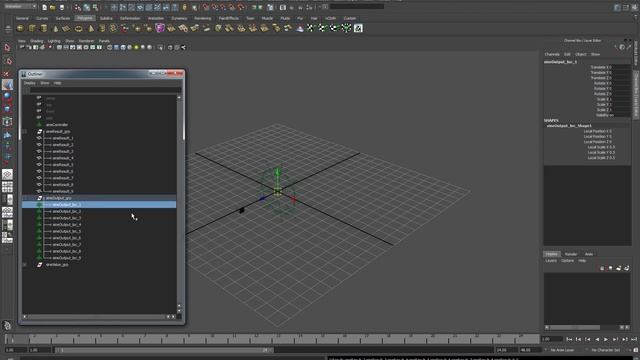Open the Attribute Editor side tab
This screenshot has height=360, width=640.
(636, 54)
